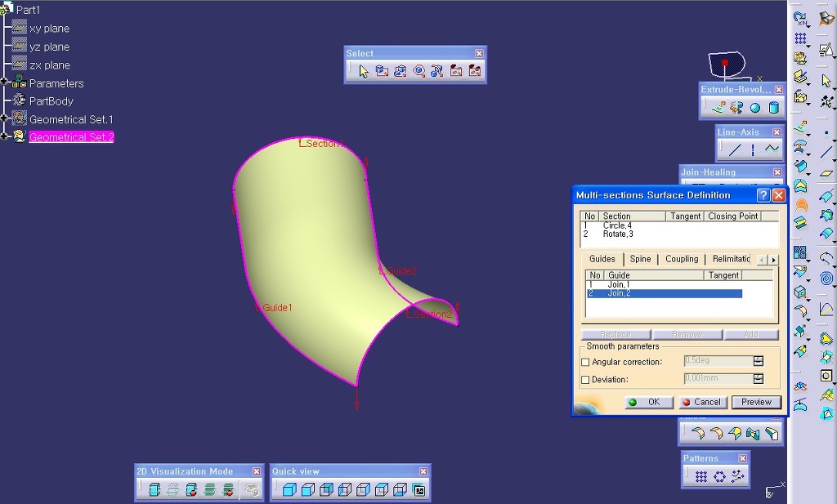Viewport: 837px width, 504px height.
Task: Enable the Deviation checkbox
Action: (x=584, y=380)
